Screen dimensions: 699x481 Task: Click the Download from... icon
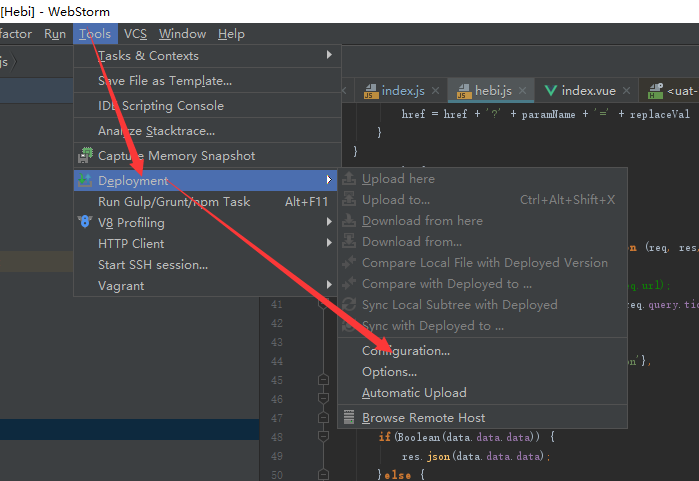click(x=349, y=241)
